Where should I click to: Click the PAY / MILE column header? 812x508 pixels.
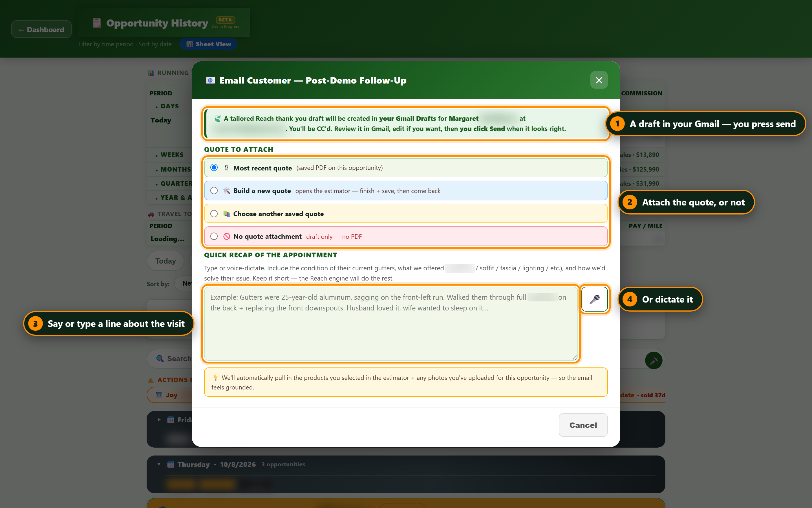[646, 226]
